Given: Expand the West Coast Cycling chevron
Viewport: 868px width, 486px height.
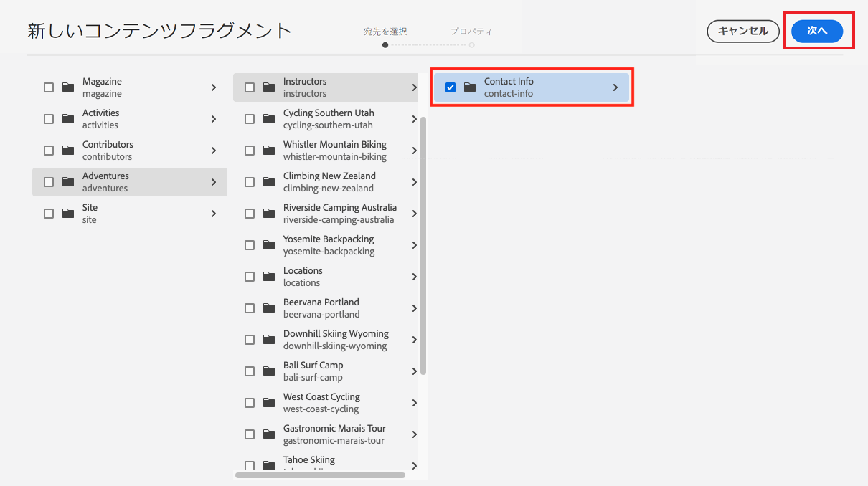Looking at the screenshot, I should pyautogui.click(x=414, y=403).
